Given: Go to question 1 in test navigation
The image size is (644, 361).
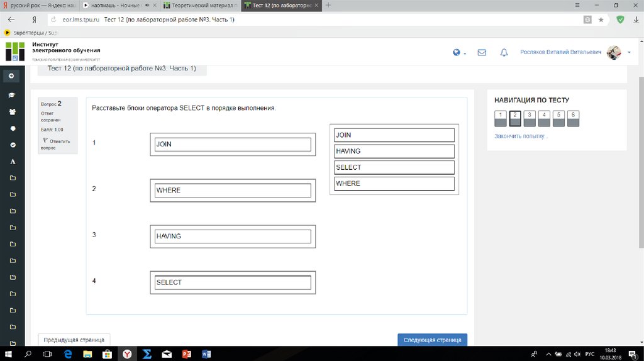Looking at the screenshot, I should coord(500,119).
